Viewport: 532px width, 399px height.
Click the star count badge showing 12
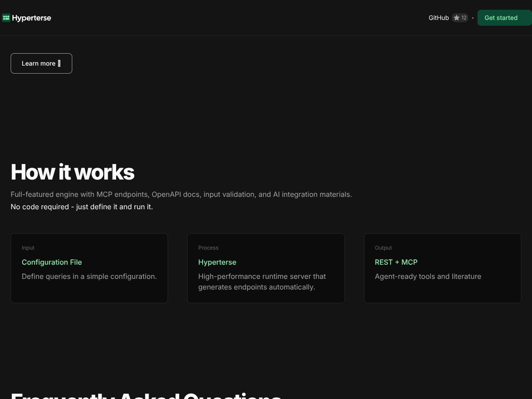tap(460, 18)
